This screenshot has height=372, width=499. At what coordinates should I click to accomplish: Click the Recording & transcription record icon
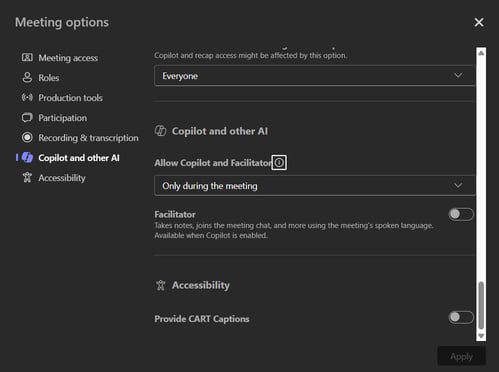click(x=27, y=138)
